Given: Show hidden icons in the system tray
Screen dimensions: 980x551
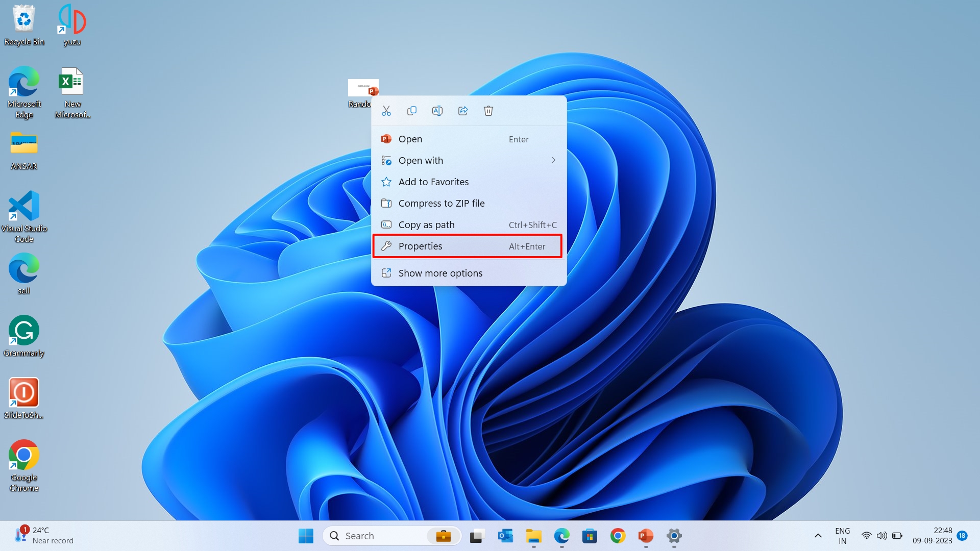Looking at the screenshot, I should click(817, 536).
